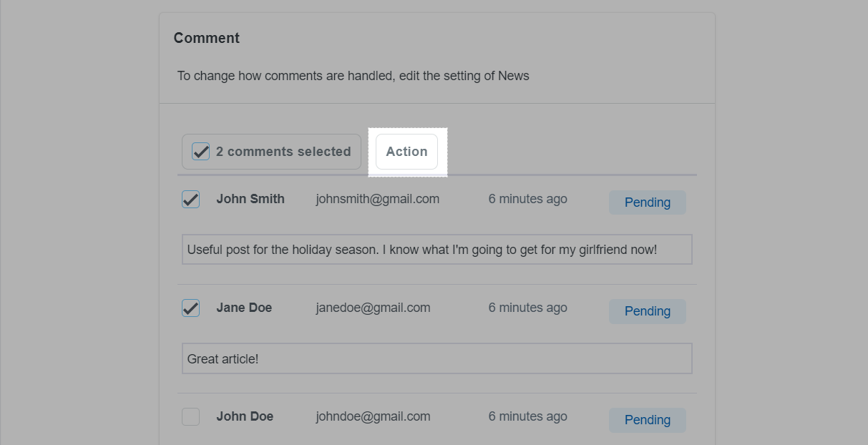Uncheck John Smith's comment checkbox
Viewport: 868px width, 445px height.
coord(190,199)
